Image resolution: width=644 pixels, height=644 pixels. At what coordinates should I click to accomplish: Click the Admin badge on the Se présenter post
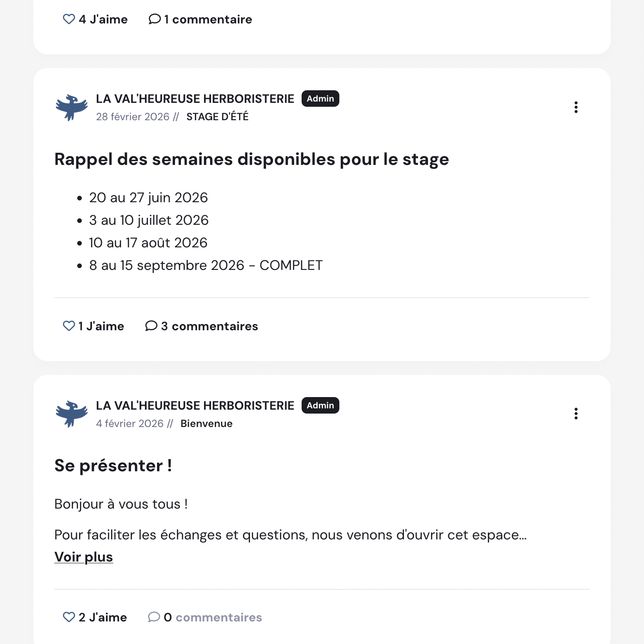click(320, 405)
